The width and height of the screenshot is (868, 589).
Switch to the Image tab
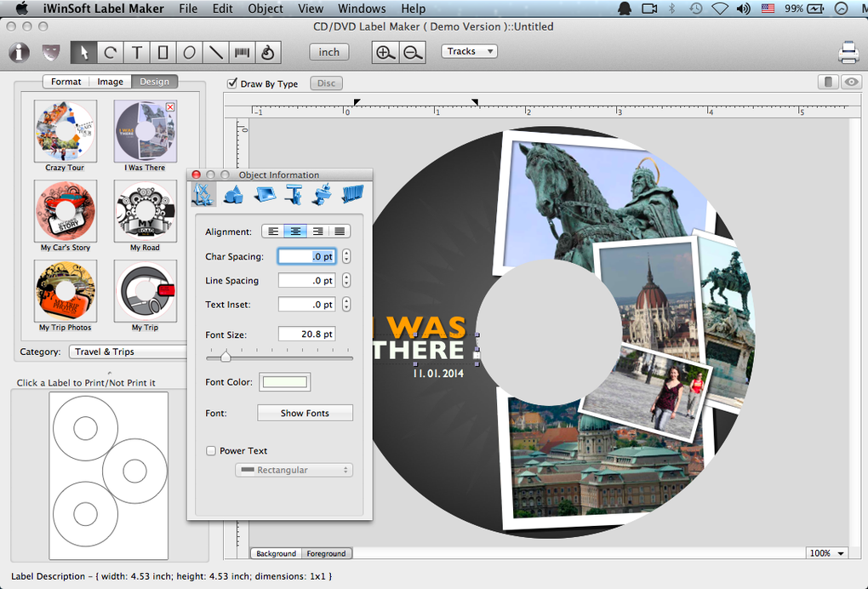pos(110,82)
